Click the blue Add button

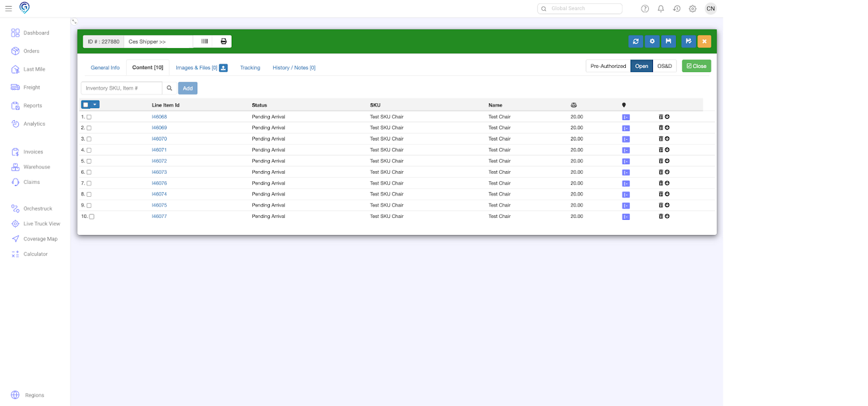(188, 88)
